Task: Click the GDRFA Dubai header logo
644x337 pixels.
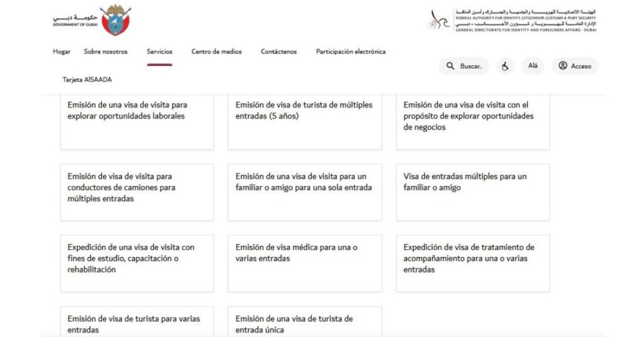Action: click(513, 20)
